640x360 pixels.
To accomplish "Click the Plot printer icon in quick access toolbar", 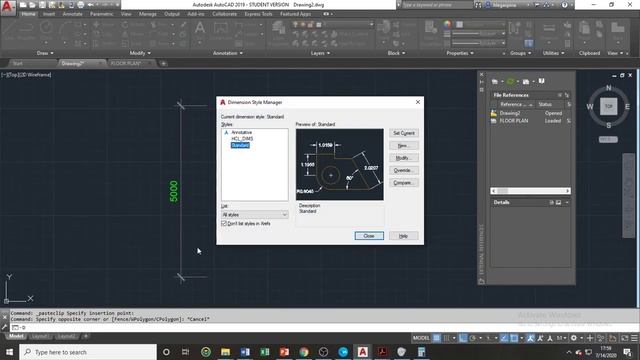I will [x=81, y=5].
